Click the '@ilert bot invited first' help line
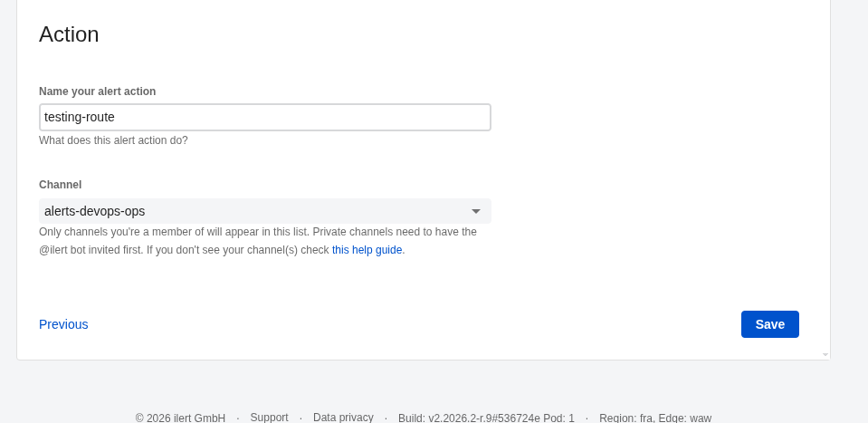Viewport: 868px width, 423px height. coord(183,250)
